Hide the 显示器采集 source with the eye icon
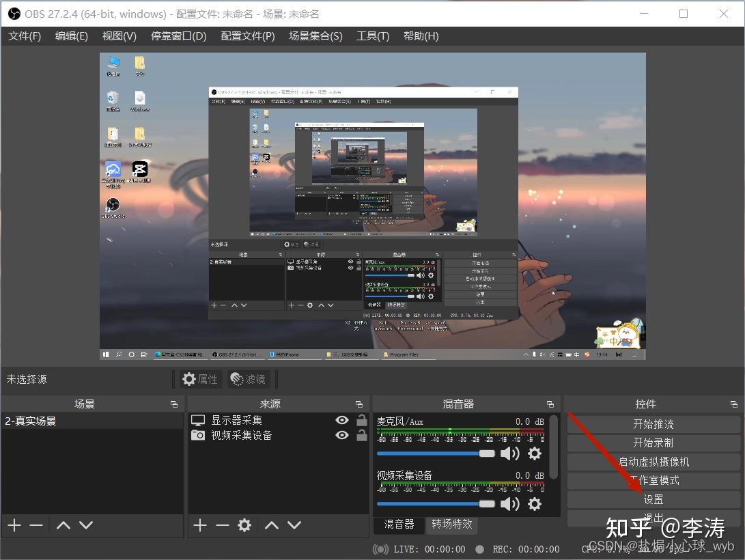Image resolution: width=745 pixels, height=560 pixels. [342, 419]
